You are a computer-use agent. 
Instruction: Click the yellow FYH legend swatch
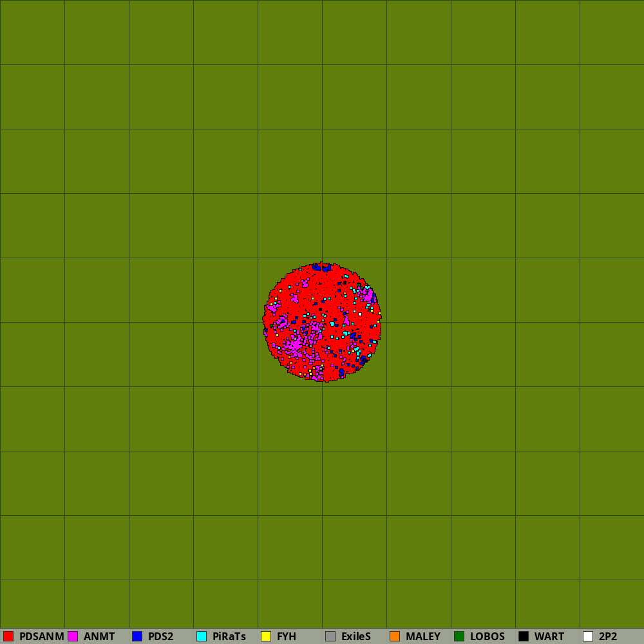point(266,636)
